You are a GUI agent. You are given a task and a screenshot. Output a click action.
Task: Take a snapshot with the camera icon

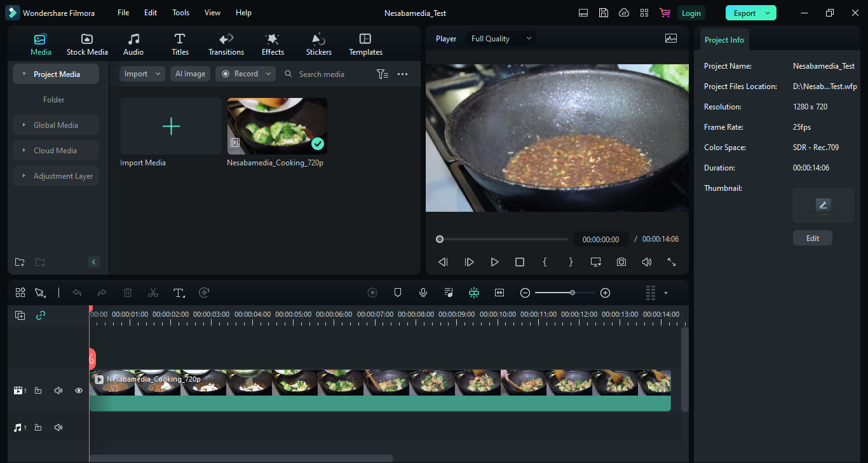click(621, 262)
